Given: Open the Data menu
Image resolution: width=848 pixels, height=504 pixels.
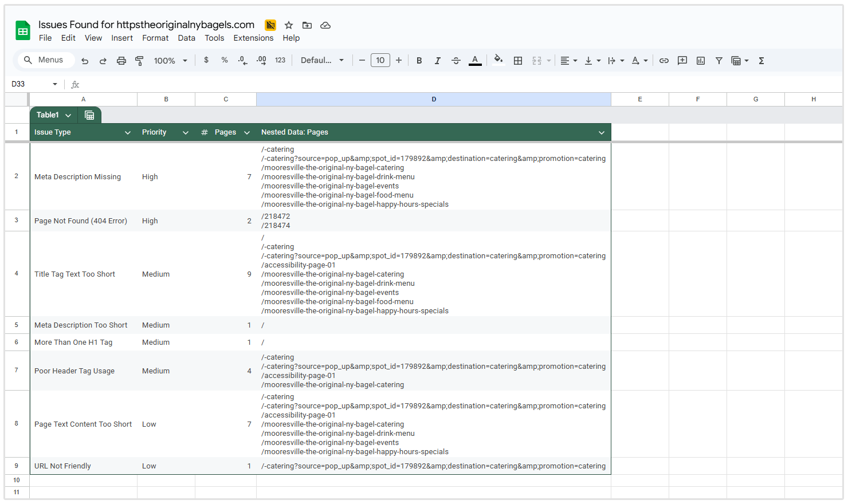Looking at the screenshot, I should click(x=186, y=38).
